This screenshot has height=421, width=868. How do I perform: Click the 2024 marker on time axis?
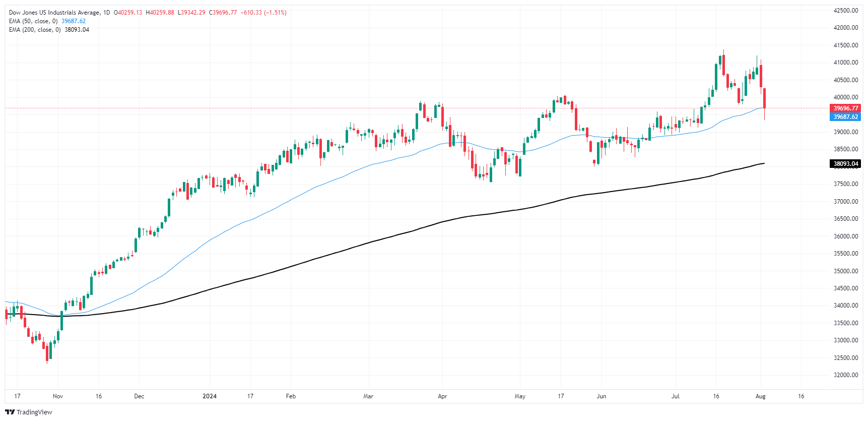210,396
